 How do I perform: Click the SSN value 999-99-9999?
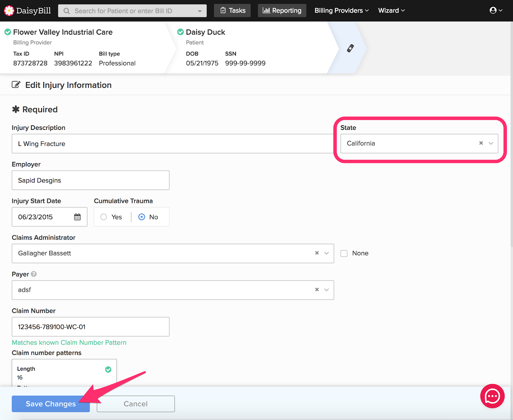245,63
